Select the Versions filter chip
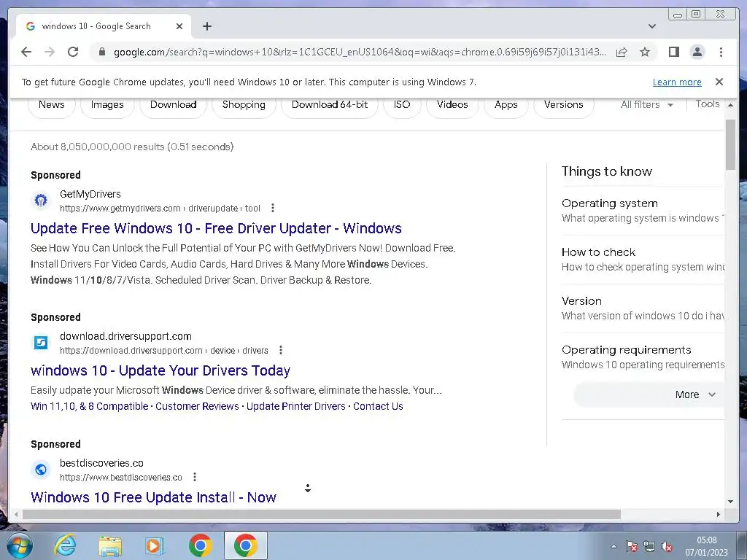The height and width of the screenshot is (560, 747). pos(564,104)
